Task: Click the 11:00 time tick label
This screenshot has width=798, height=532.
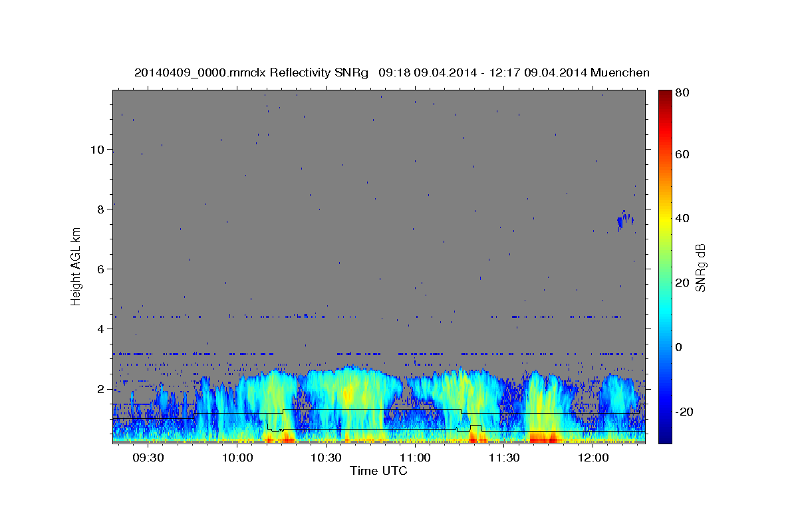Action: click(x=415, y=458)
